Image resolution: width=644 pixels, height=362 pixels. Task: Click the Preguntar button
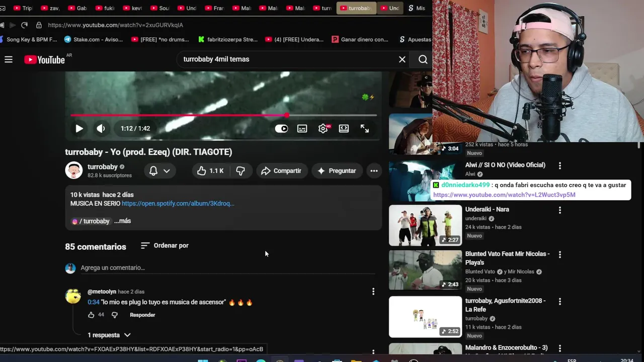click(337, 171)
